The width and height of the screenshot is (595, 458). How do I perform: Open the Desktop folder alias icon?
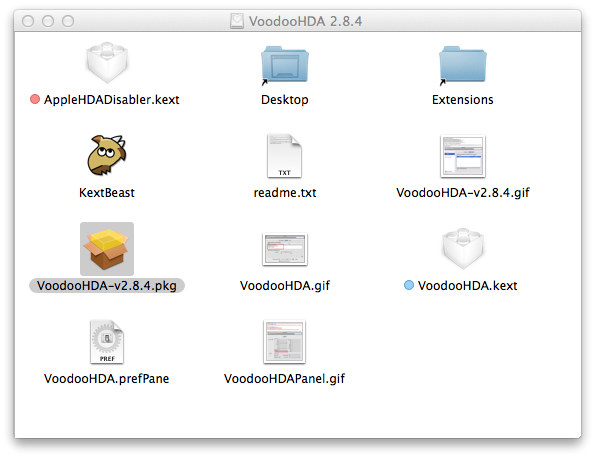(285, 65)
